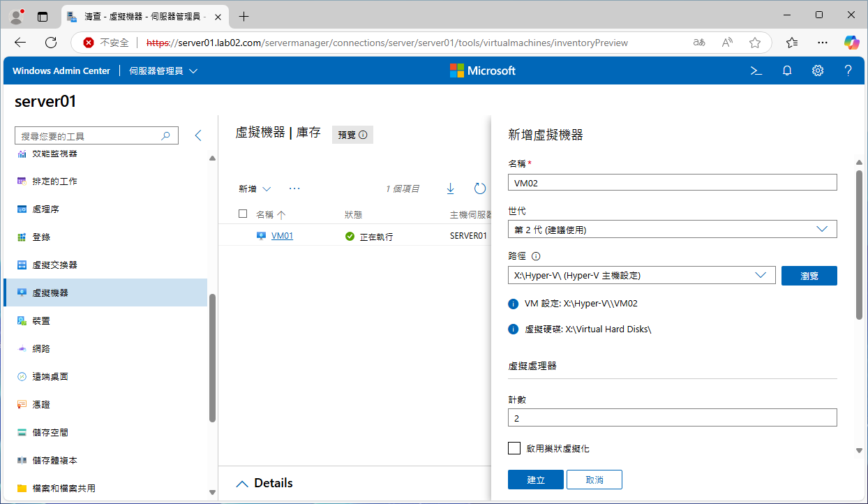Viewport: 868px width, 504px height.
Task: Click the 名稱 input field containing VM02
Action: [x=673, y=182]
